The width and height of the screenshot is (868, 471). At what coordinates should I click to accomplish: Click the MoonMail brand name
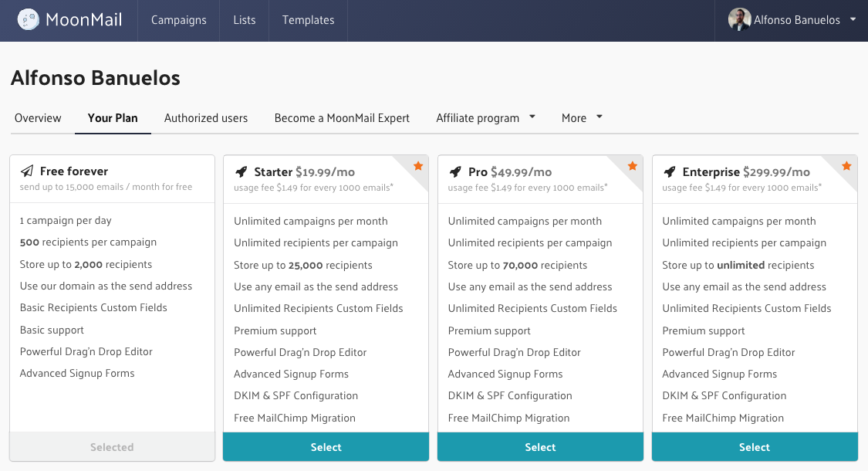pos(83,20)
